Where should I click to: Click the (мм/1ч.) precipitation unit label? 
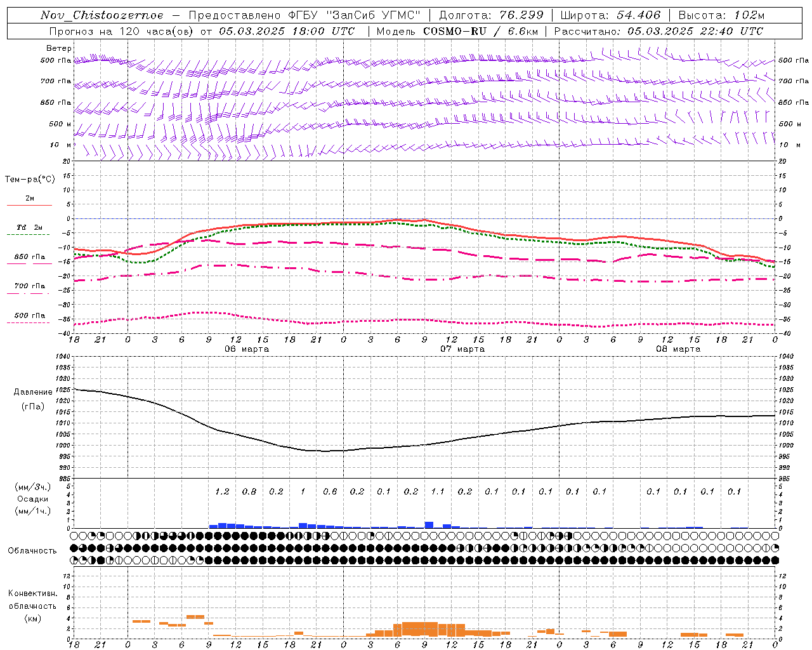[32, 511]
